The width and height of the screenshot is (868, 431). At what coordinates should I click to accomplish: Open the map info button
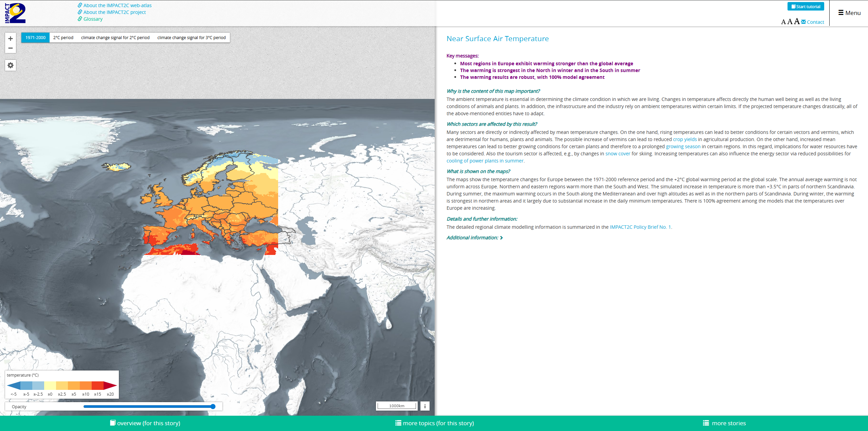tap(425, 406)
